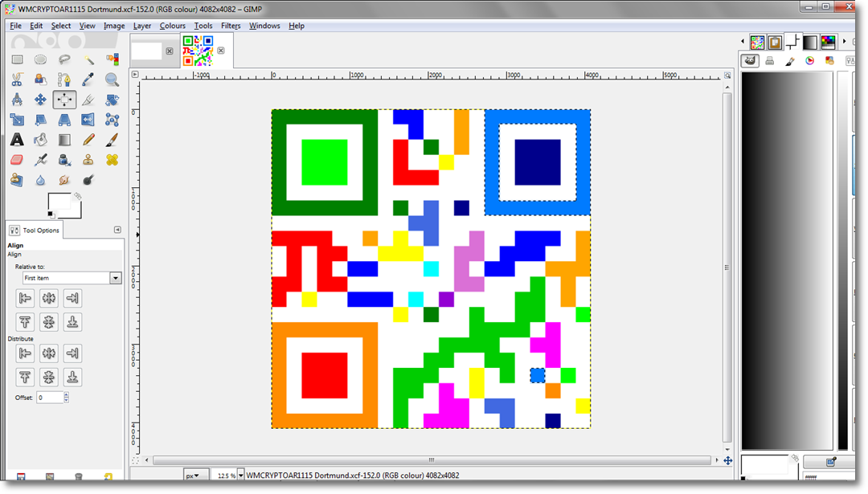Select the Dodge/Burn tool
Image resolution: width=868 pixels, height=494 pixels.
[x=88, y=180]
